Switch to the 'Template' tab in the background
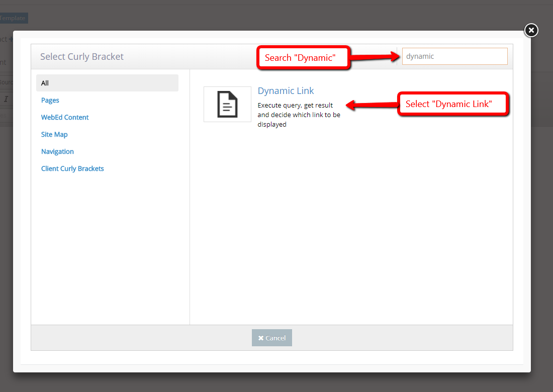Image resolution: width=553 pixels, height=392 pixels. [14, 18]
